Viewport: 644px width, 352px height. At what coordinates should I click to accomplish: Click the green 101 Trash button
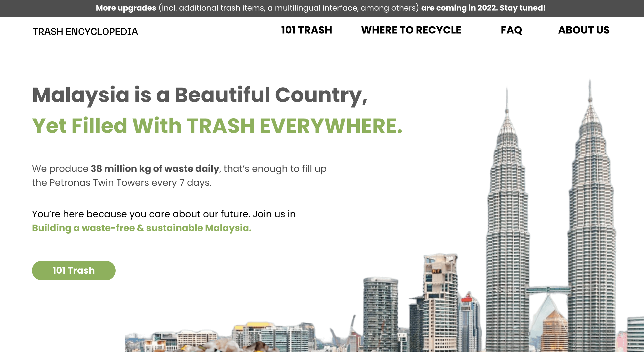[x=74, y=271]
